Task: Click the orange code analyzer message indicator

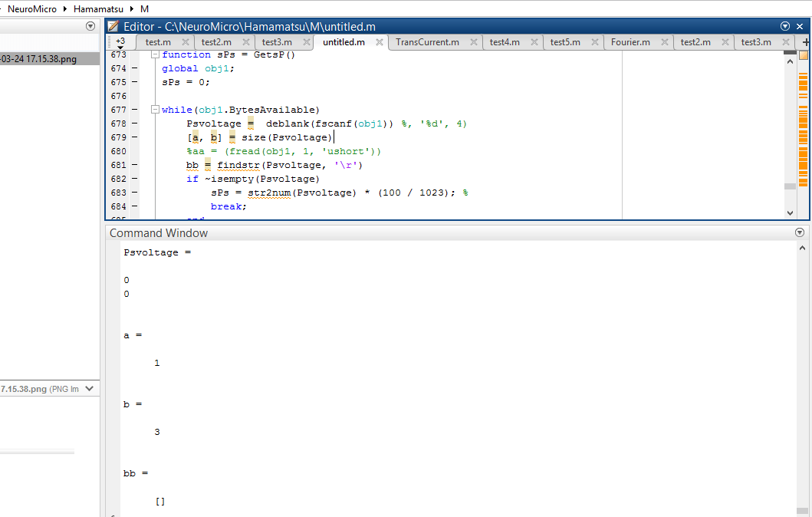Action: (804, 55)
